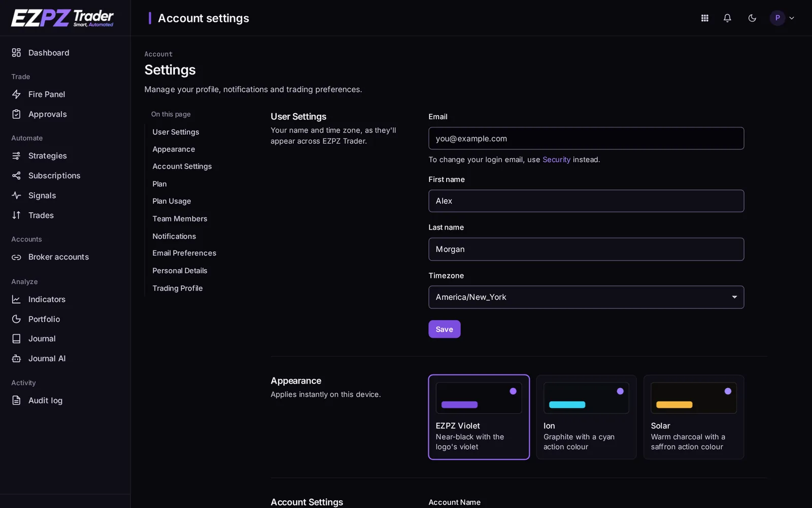The width and height of the screenshot is (812, 508).
Task: Follow the Security link
Action: pyautogui.click(x=556, y=160)
